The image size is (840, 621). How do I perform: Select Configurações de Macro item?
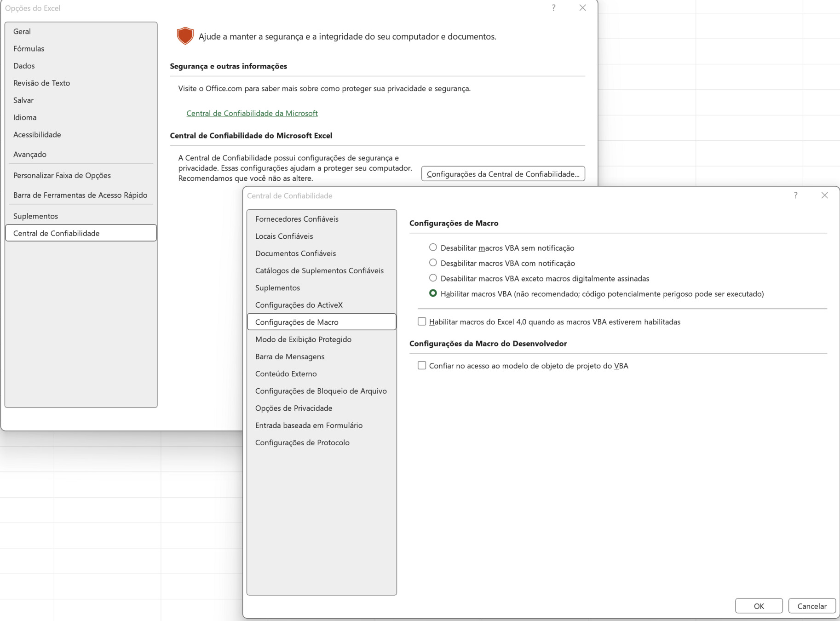pos(322,322)
